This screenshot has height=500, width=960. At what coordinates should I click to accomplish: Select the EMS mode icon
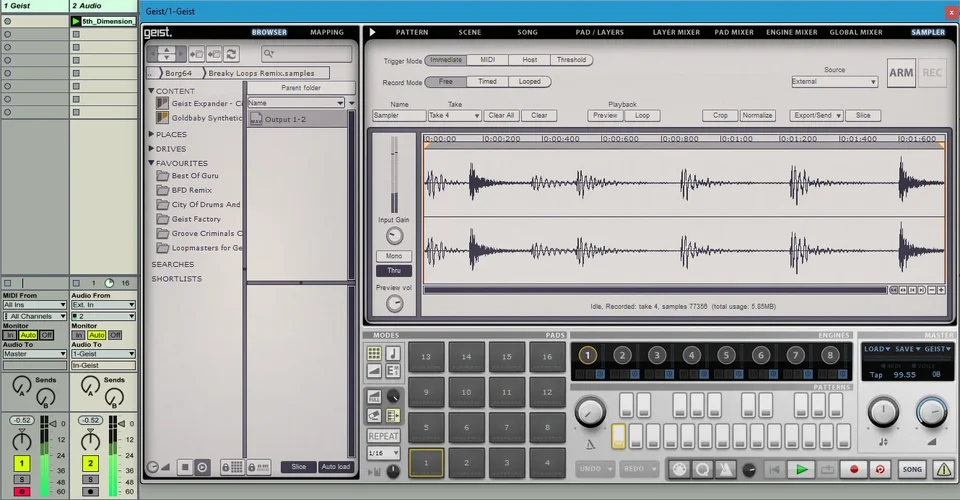[393, 370]
